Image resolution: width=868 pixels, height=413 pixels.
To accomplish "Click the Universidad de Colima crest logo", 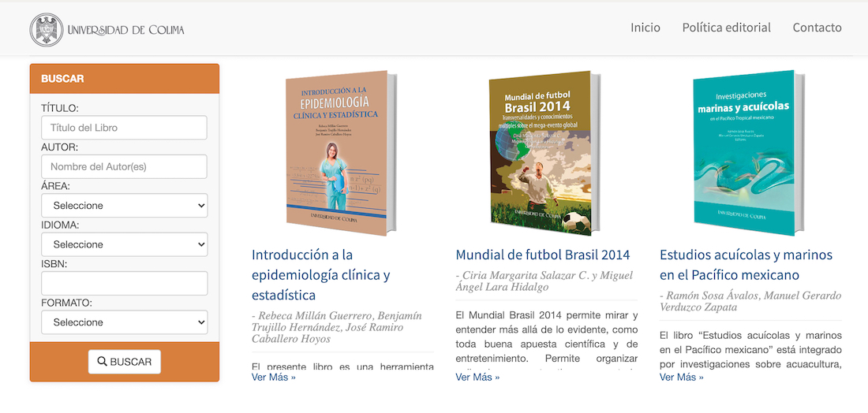I will (47, 30).
